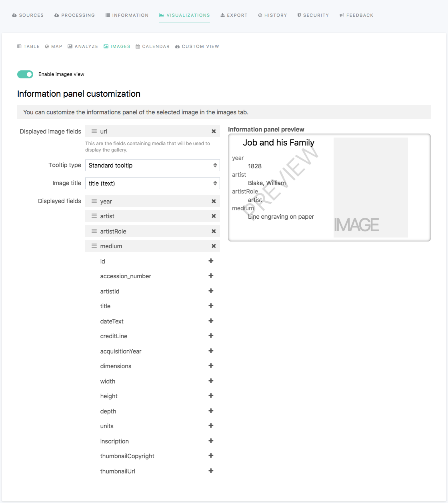Add the dimensions field with plus icon

tap(211, 366)
